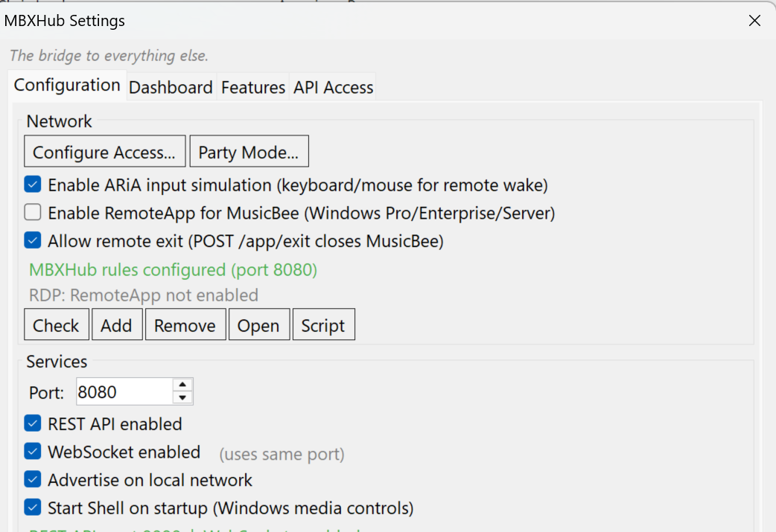The height and width of the screenshot is (532, 776).
Task: Disable the REST API
Action: (32, 423)
